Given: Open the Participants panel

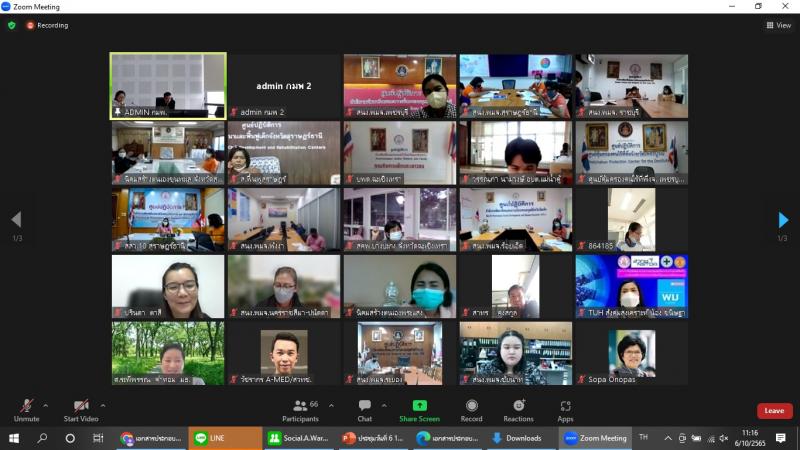Looking at the screenshot, I should click(x=301, y=411).
